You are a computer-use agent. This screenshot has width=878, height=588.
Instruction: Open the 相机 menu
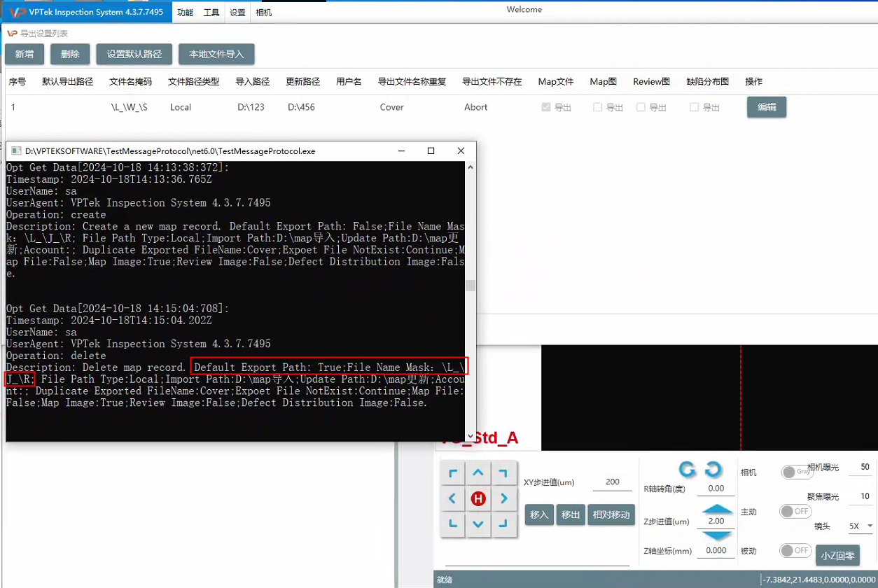(x=264, y=12)
